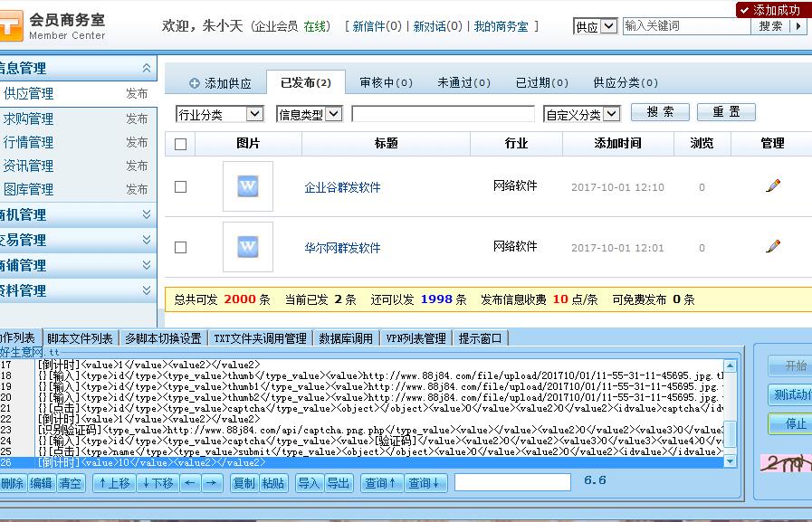The width and height of the screenshot is (812, 522).
Task: Tick the select-all checkbox in table header
Action: point(181,145)
